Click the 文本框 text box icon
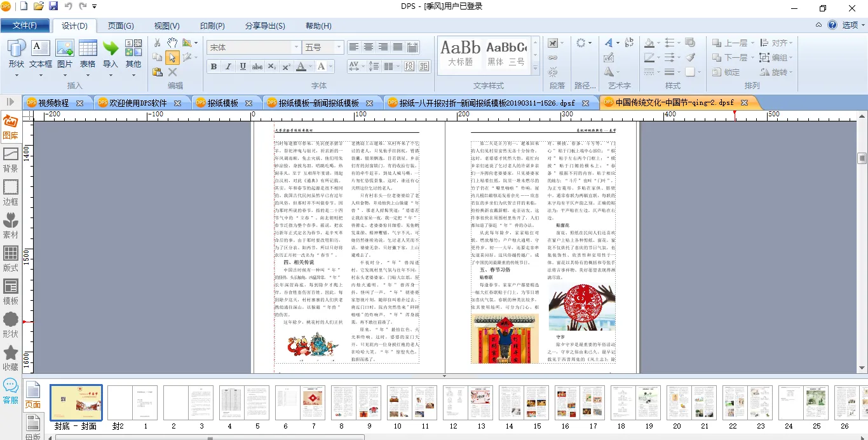This screenshot has width=868, height=440. pos(41,54)
